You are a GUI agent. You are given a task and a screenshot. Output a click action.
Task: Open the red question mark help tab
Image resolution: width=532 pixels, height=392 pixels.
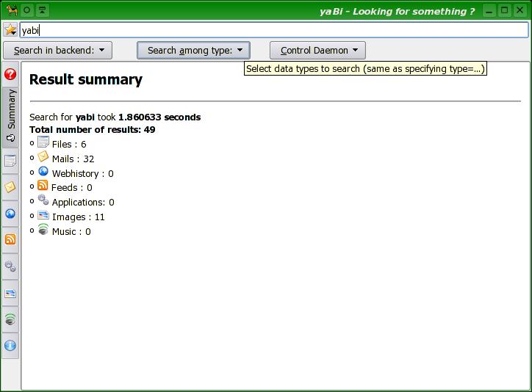(x=10, y=74)
